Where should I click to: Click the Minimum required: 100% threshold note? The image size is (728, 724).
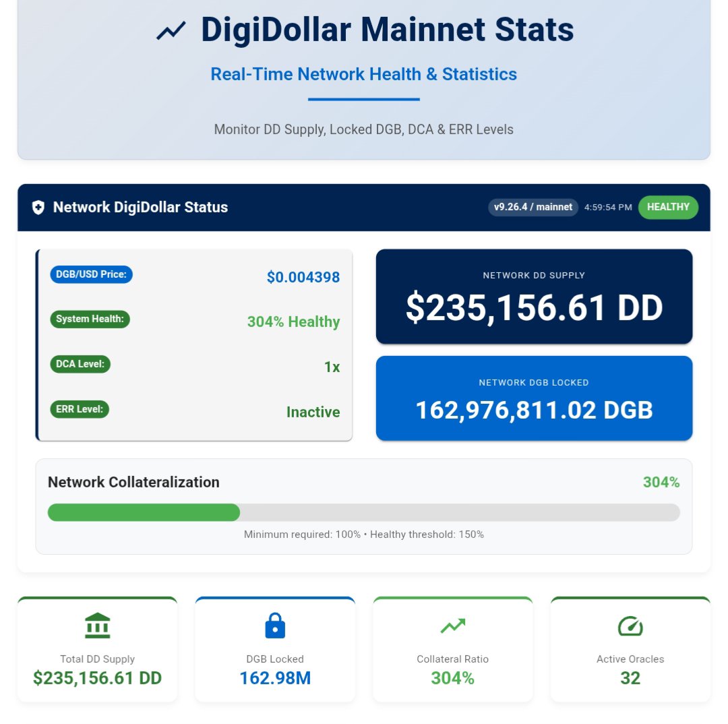[x=363, y=535]
